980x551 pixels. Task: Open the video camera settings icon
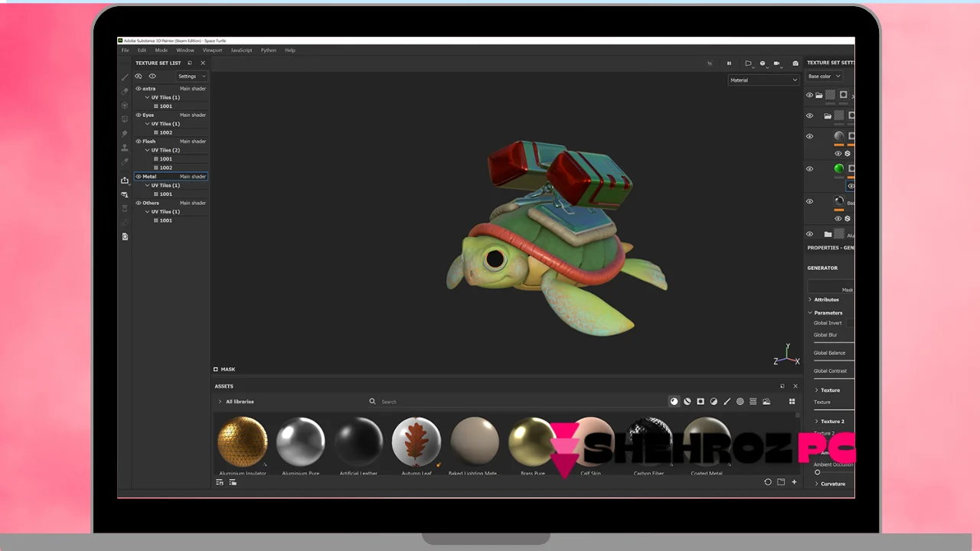click(776, 64)
